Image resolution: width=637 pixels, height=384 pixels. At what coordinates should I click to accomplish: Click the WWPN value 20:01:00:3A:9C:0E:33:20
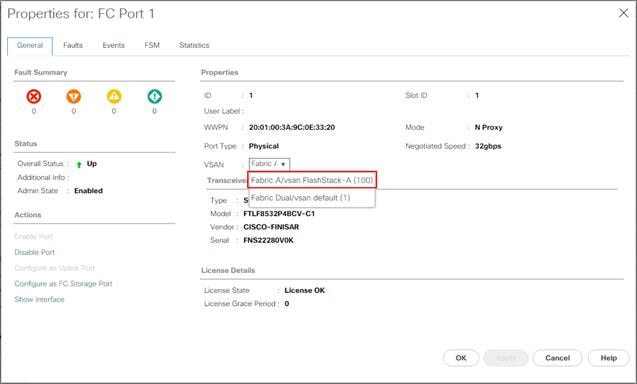pyautogui.click(x=292, y=127)
